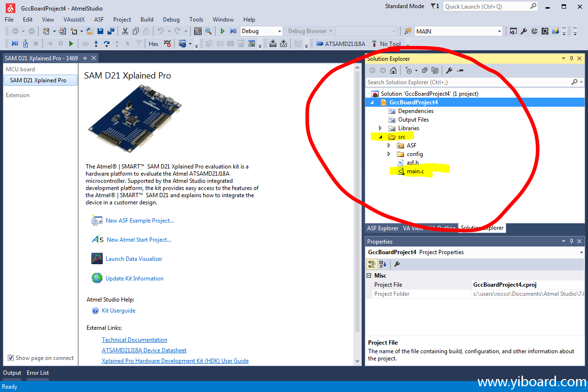Collapse the src folder node
588x392 pixels.
(381, 137)
